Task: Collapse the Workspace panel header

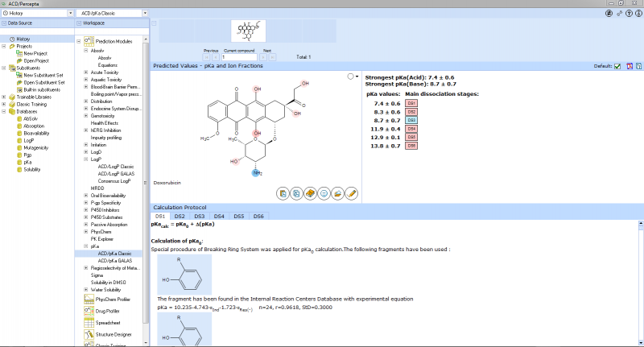Action: coord(79,23)
